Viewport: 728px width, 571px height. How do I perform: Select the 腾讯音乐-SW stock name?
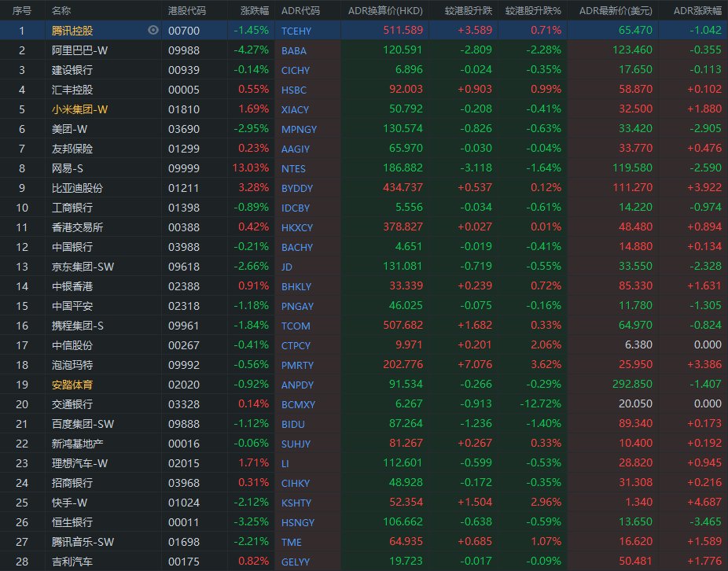click(83, 542)
